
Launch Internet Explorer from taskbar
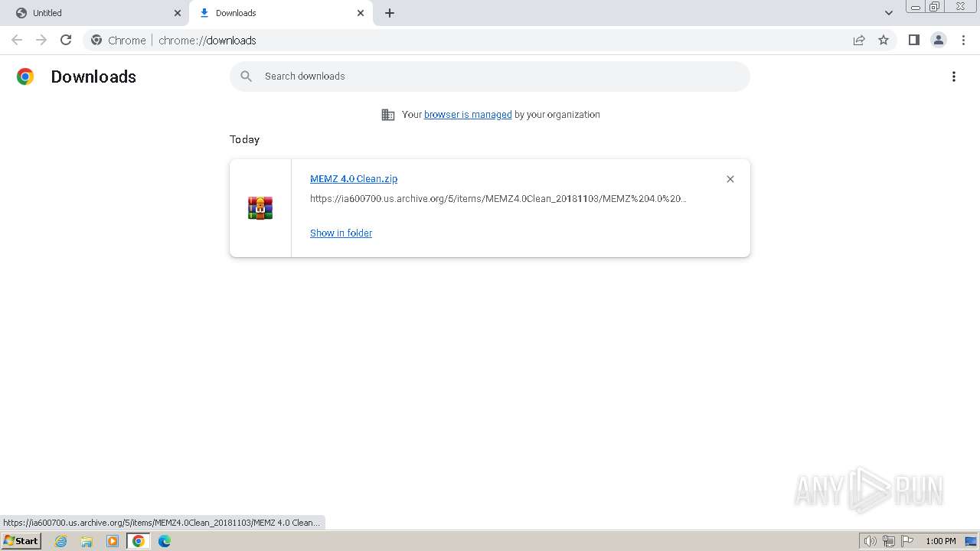61,541
